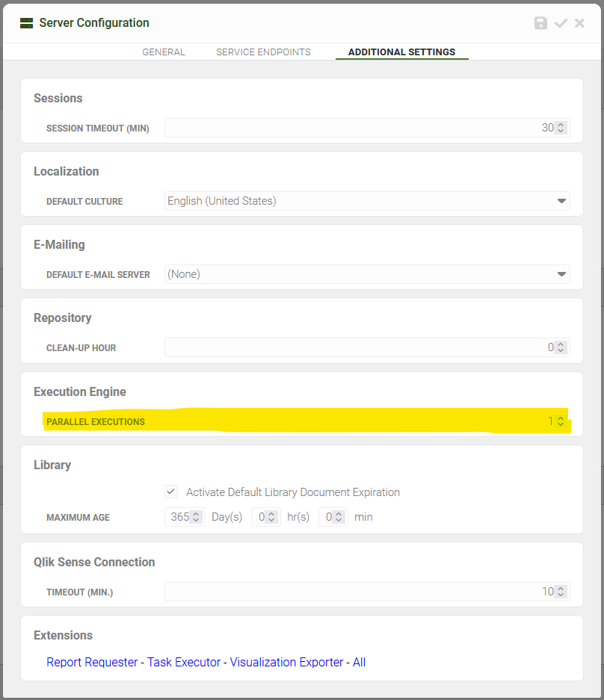Decrease clean-up hour with down arrow
Image resolution: width=604 pixels, height=700 pixels.
pos(561,350)
